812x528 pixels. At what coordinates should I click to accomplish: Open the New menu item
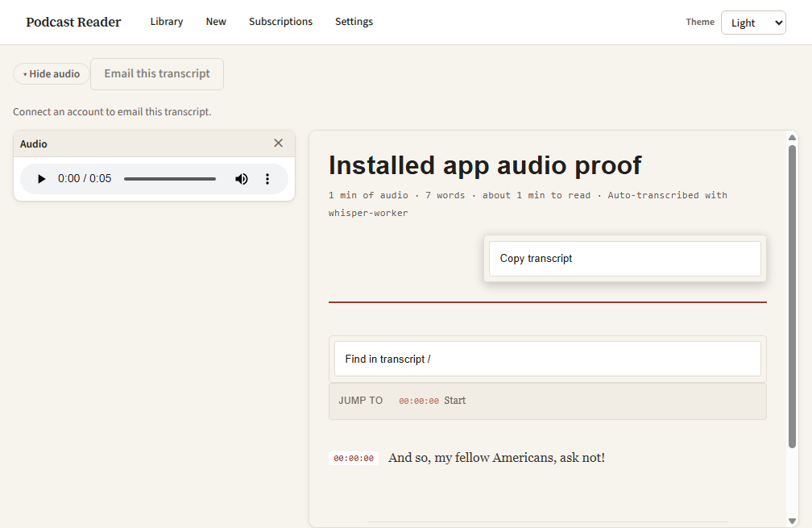coord(216,22)
